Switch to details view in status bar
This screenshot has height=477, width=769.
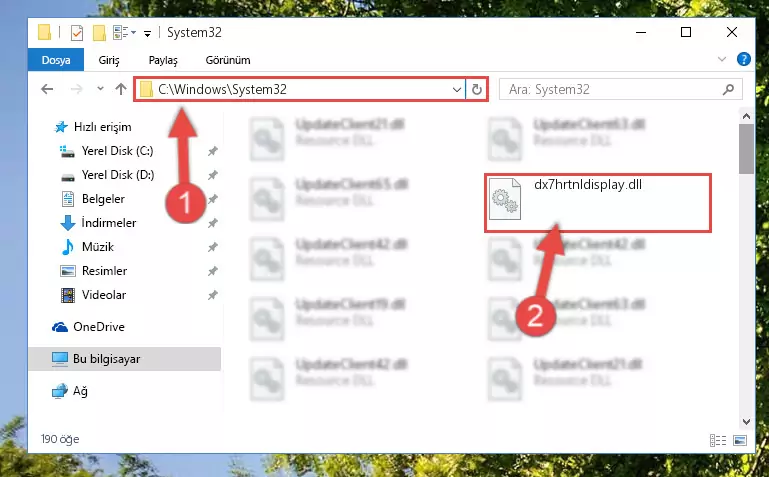[718, 440]
